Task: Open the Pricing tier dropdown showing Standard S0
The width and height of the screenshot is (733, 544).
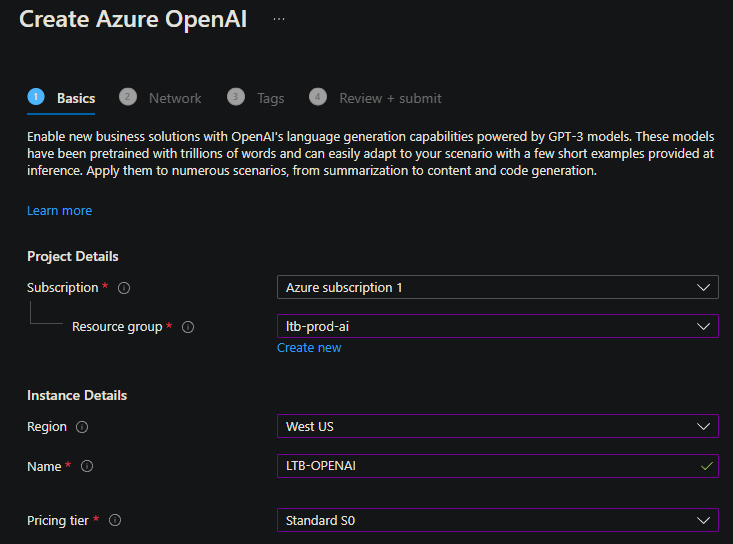Action: pos(497,520)
